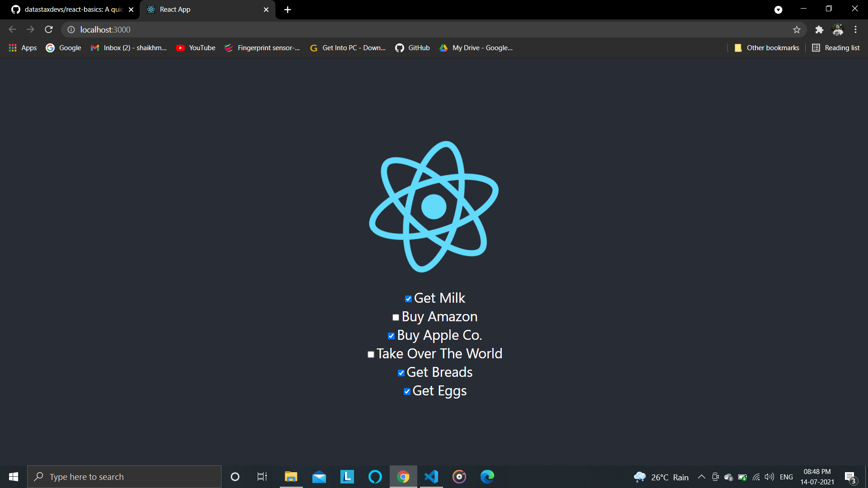
Task: Launch Visual Studio Code from taskbar
Action: tap(431, 476)
